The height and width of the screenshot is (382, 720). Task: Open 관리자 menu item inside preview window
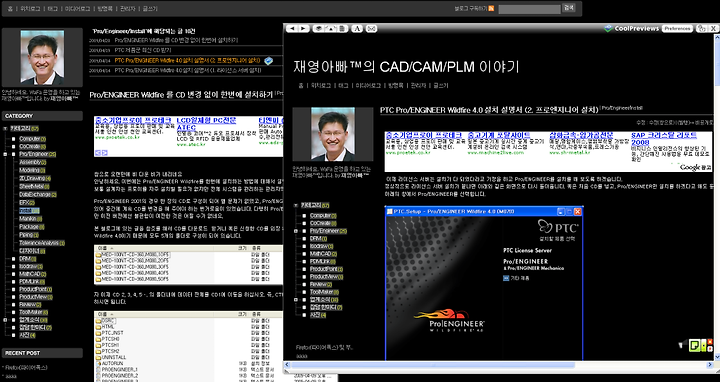point(418,85)
